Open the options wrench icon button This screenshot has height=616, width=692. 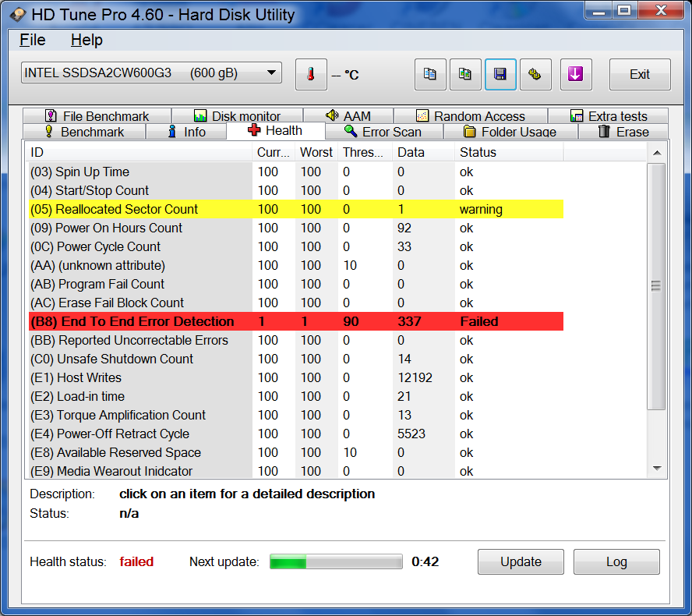[x=535, y=74]
